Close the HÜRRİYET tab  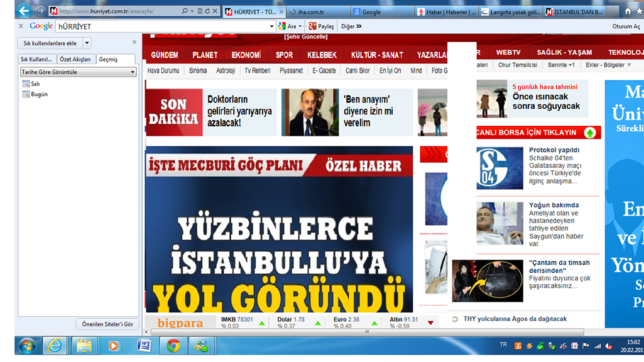point(281,12)
